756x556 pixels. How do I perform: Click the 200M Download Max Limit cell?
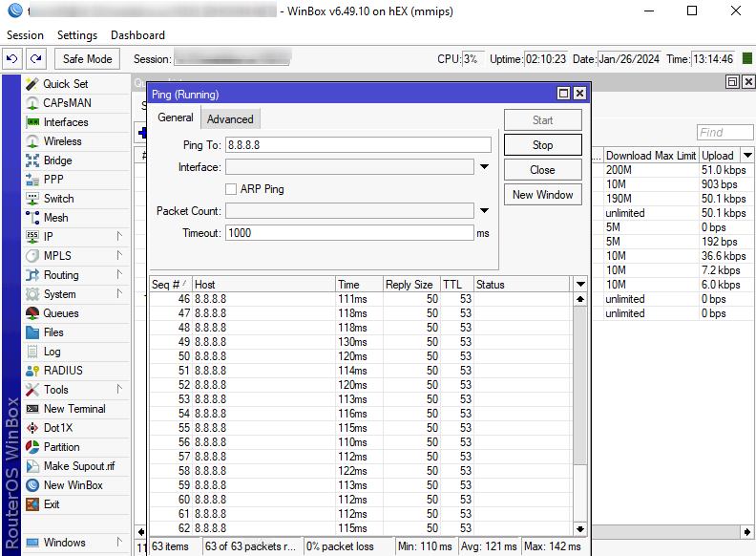click(x=650, y=170)
